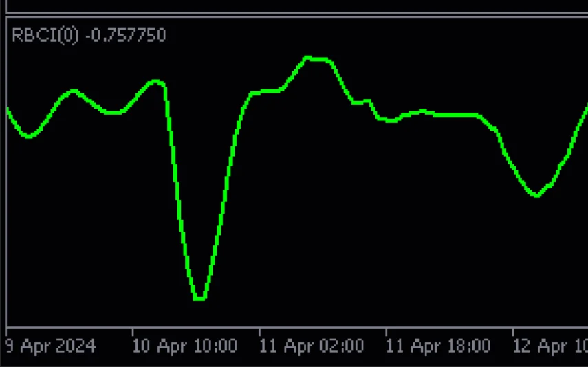
Task: Click the axis tick mark above 10 Apr 10:00
Action: click(133, 331)
